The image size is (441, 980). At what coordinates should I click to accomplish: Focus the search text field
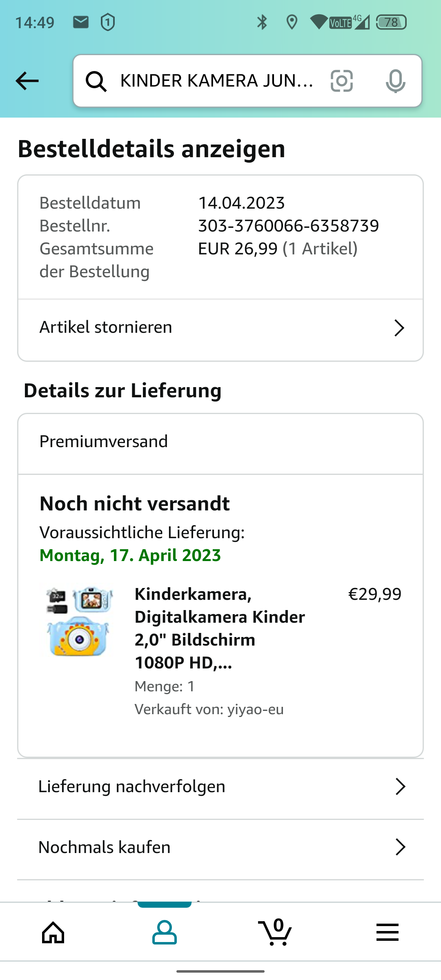pos(216,81)
